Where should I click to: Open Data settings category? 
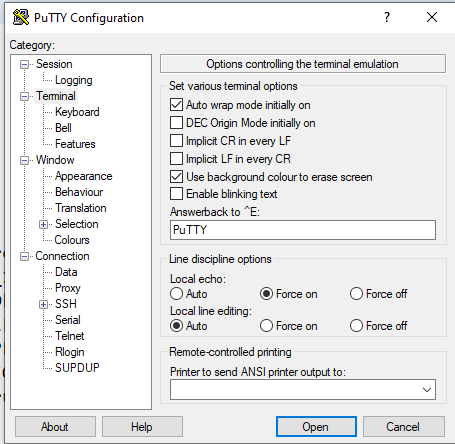click(66, 272)
